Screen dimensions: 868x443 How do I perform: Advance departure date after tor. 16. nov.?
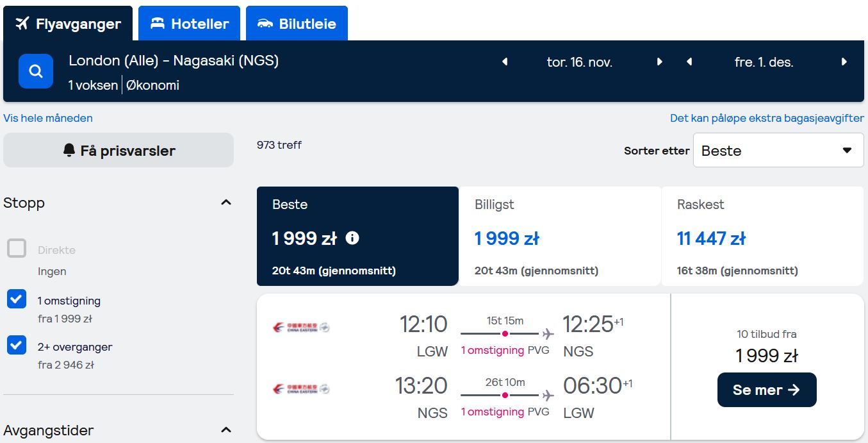point(660,62)
